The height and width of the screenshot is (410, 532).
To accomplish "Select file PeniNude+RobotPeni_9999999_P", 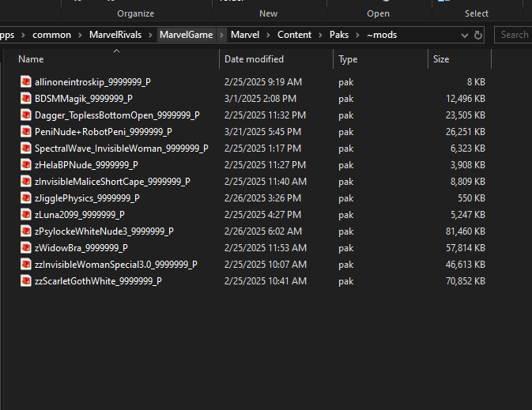I will point(103,132).
